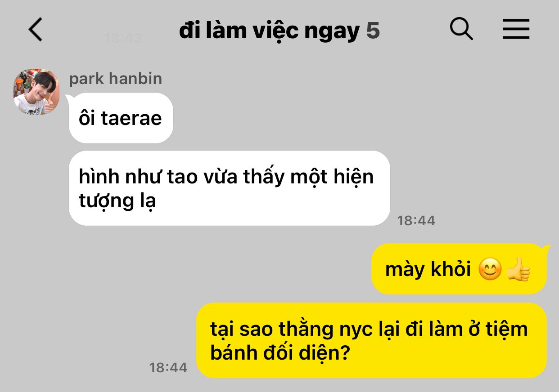Image resolution: width=559 pixels, height=392 pixels.
Task: Tap the 18:44 timestamp beside the white bubble
Action: (416, 220)
